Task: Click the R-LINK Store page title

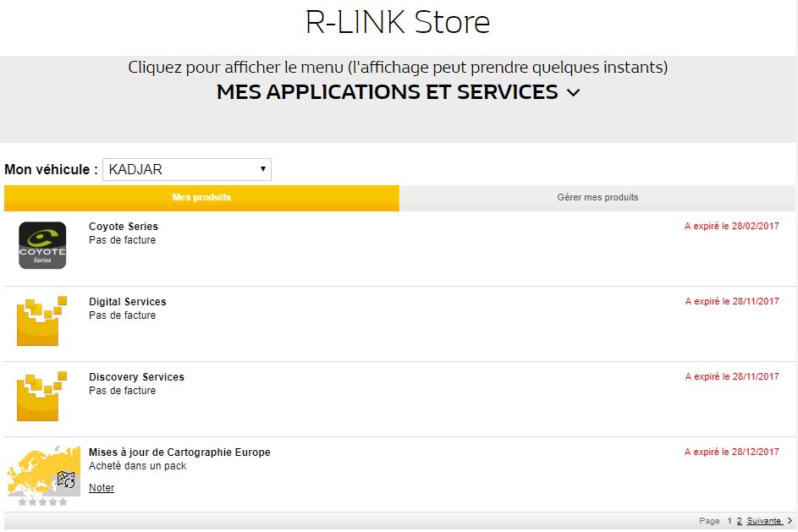Action: 398,23
